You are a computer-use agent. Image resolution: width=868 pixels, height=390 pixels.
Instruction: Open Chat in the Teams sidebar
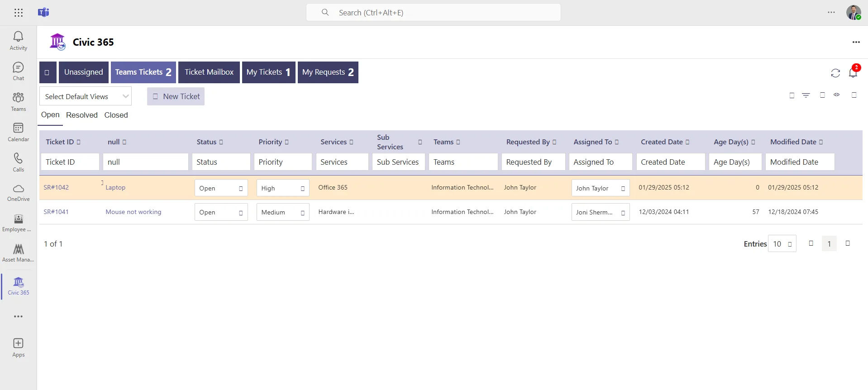coord(18,71)
